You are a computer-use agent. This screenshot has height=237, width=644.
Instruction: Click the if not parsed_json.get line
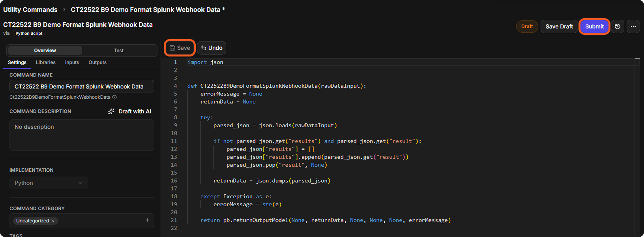(x=317, y=141)
